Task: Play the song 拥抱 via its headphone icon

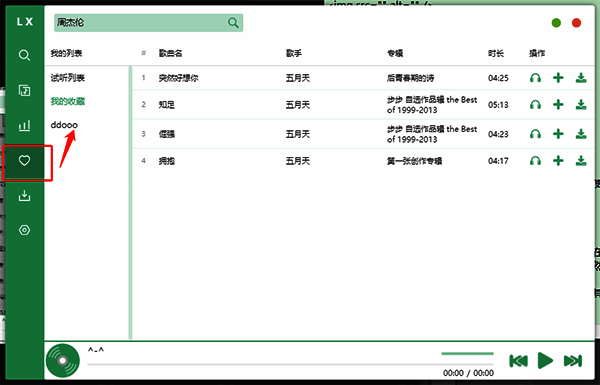Action: click(x=535, y=161)
